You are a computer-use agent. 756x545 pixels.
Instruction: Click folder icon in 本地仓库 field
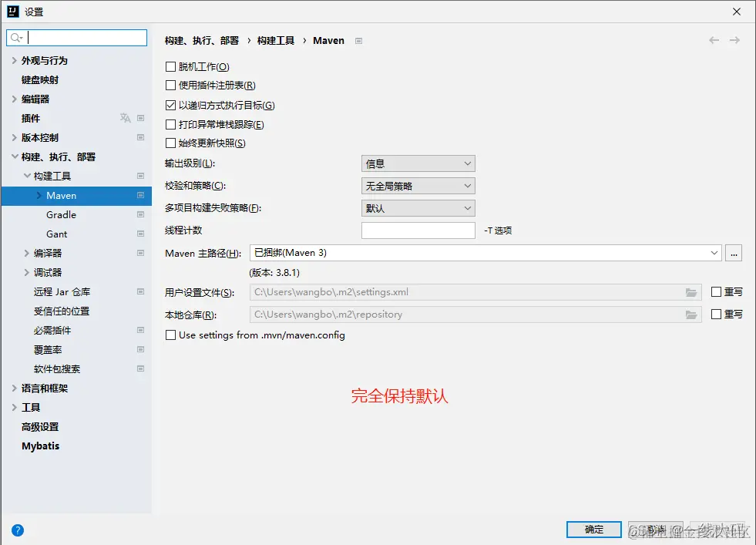coord(691,315)
